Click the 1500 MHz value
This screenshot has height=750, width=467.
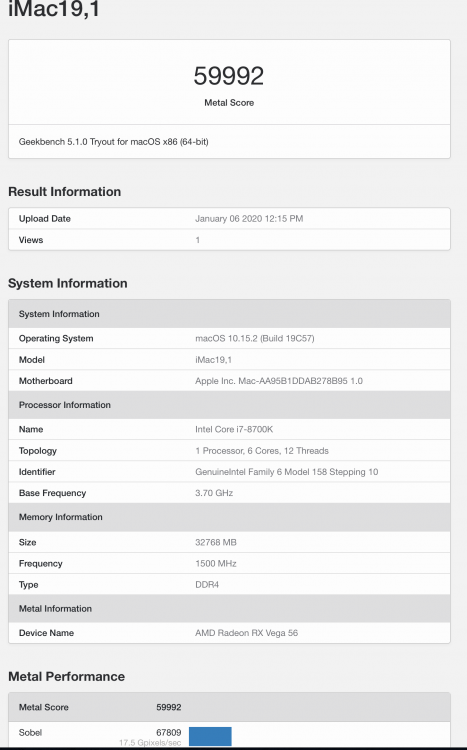[216, 563]
